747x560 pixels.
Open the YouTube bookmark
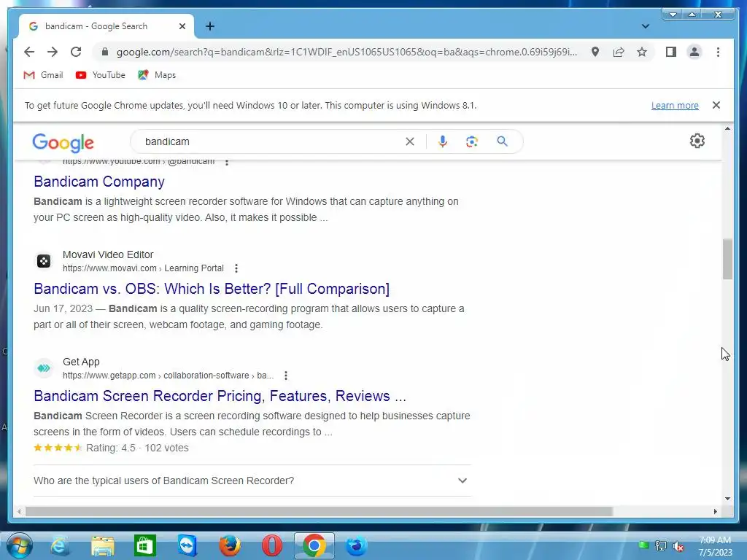tap(101, 75)
